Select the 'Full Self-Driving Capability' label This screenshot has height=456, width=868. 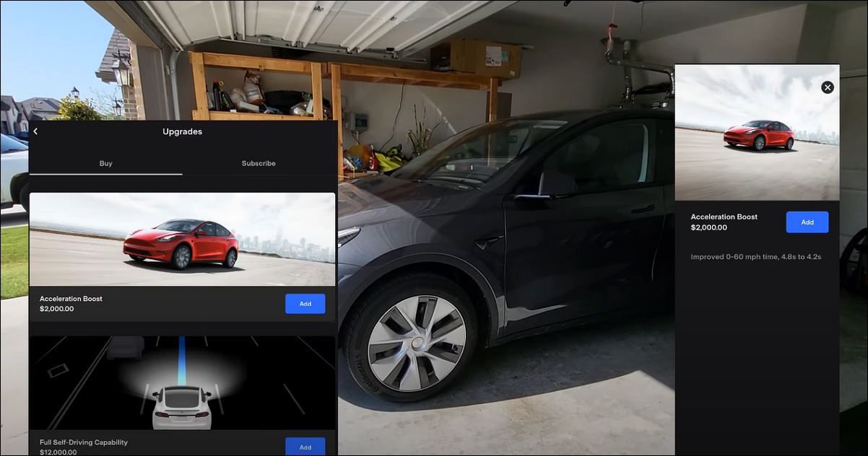point(84,442)
